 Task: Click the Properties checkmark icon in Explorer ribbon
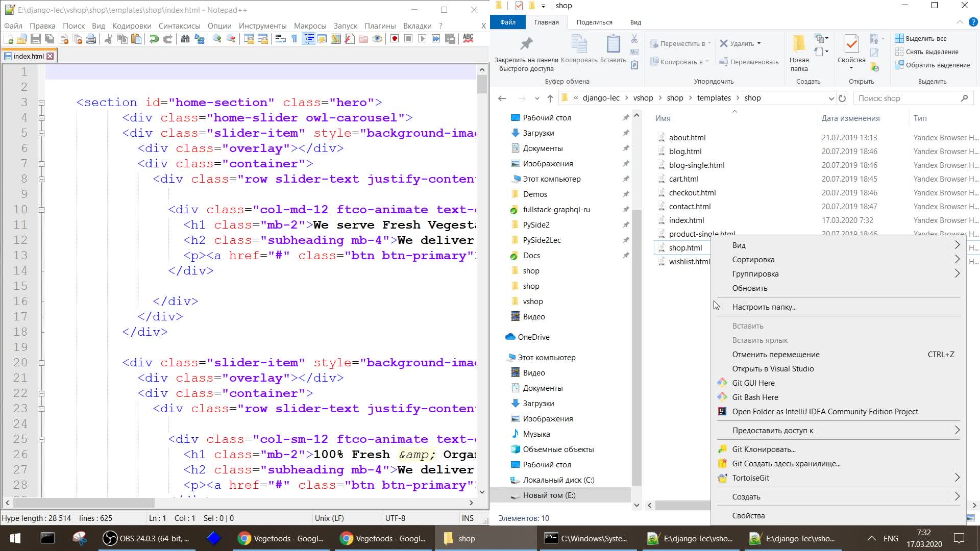click(x=851, y=44)
